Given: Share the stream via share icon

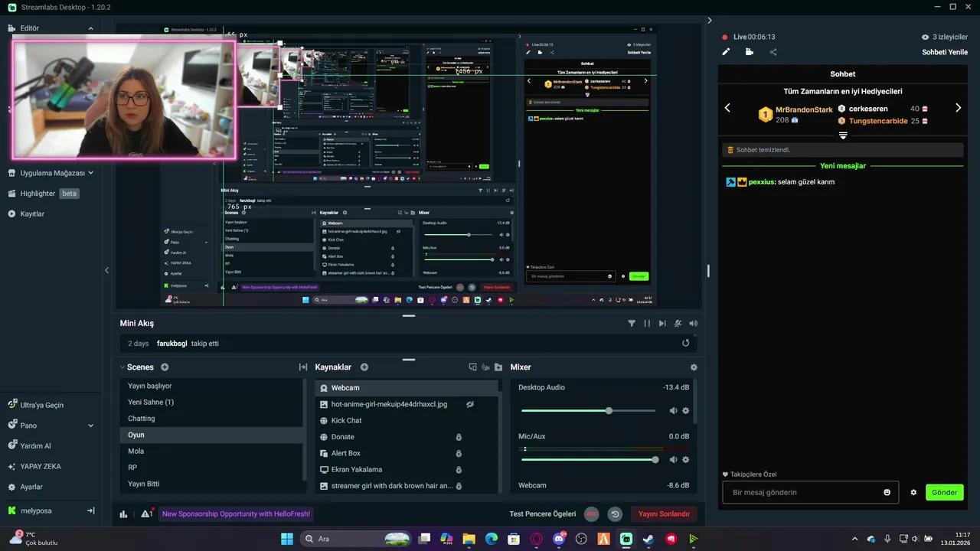Looking at the screenshot, I should (773, 52).
